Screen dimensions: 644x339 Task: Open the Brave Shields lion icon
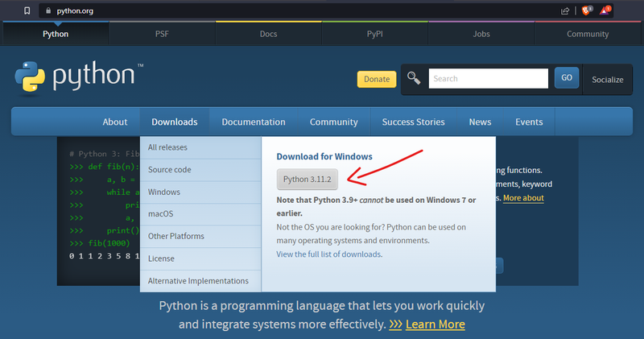click(587, 10)
